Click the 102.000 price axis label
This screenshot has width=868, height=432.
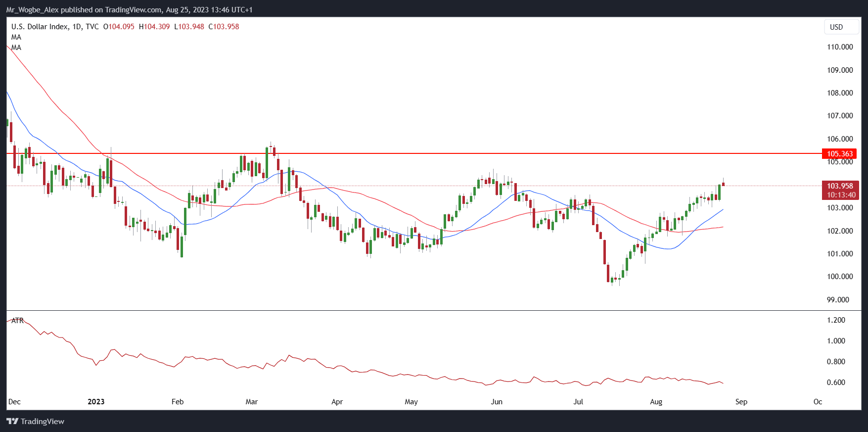(840, 231)
